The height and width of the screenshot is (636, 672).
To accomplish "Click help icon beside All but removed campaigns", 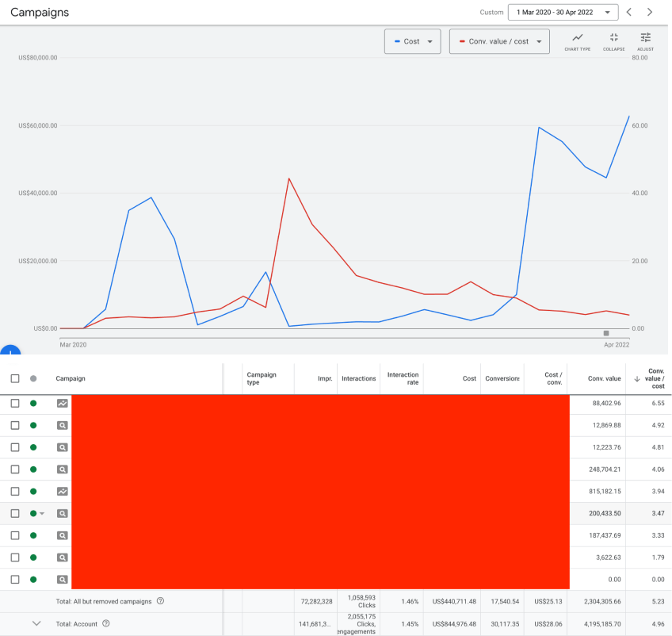I will coord(160,601).
